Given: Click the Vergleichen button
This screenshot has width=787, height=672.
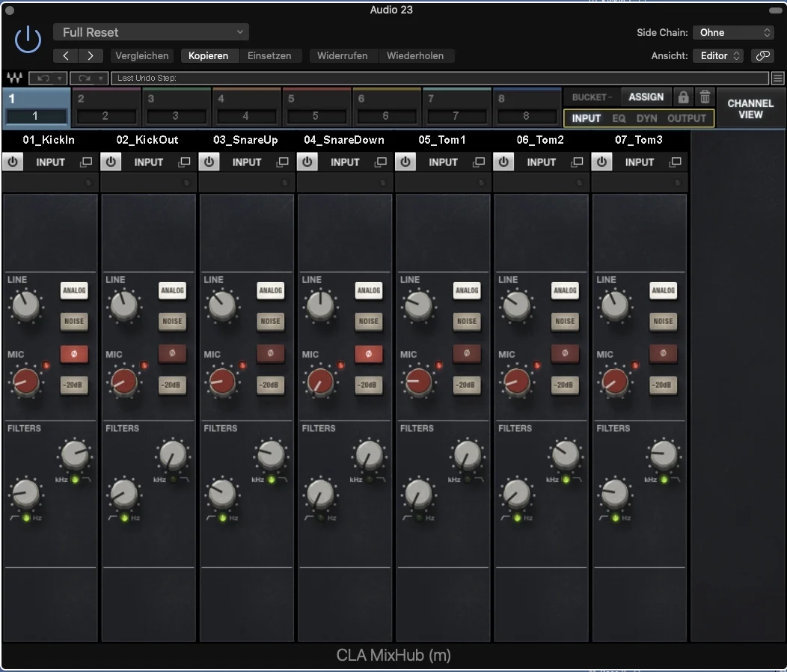Looking at the screenshot, I should click(142, 55).
